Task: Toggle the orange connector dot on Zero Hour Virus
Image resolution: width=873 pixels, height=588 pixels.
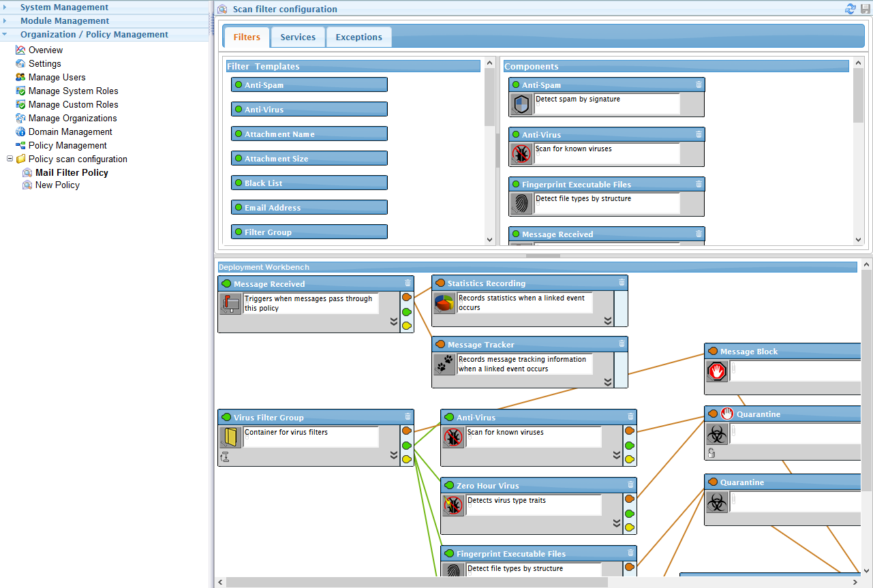Action: [629, 499]
